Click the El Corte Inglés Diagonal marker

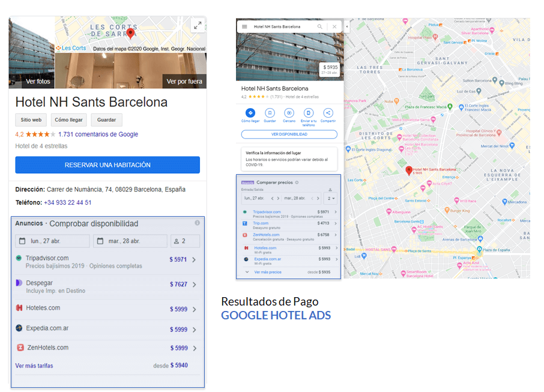coord(348,149)
